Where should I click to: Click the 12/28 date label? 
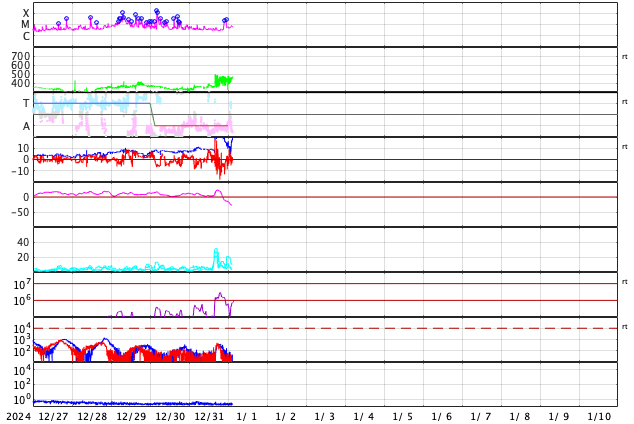[92, 417]
